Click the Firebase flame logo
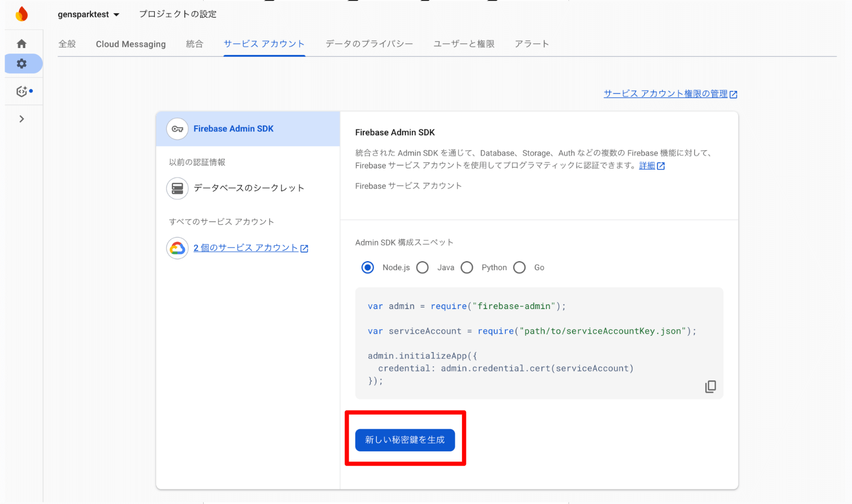 coord(22,14)
